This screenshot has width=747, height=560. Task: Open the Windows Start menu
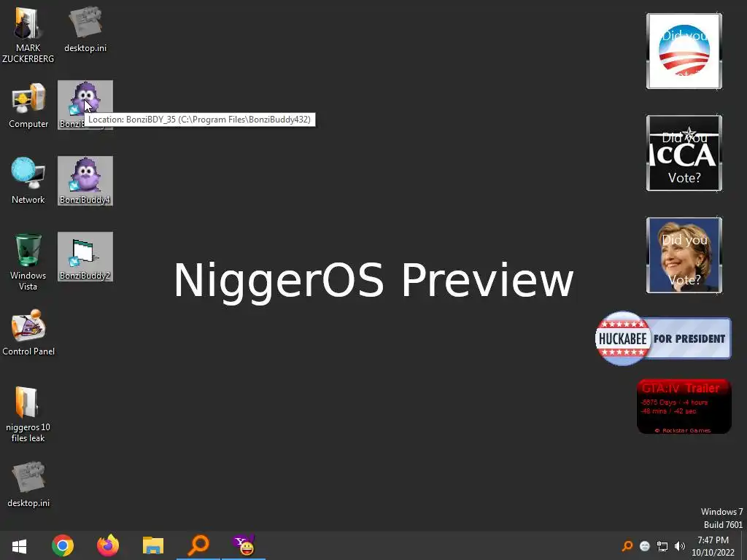pos(19,545)
